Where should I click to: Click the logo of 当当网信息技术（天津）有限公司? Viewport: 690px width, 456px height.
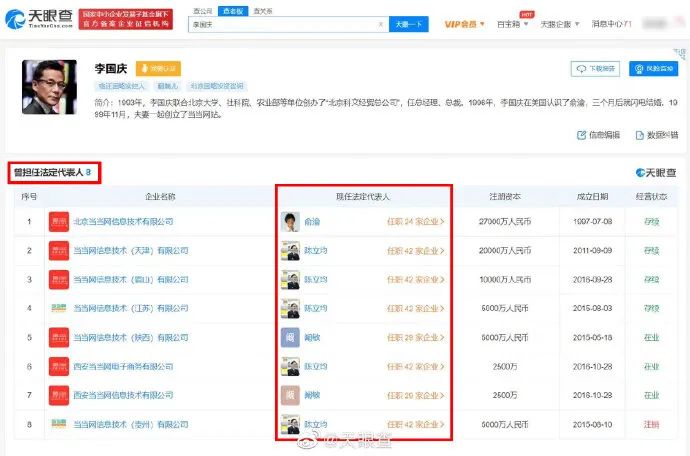(x=59, y=251)
